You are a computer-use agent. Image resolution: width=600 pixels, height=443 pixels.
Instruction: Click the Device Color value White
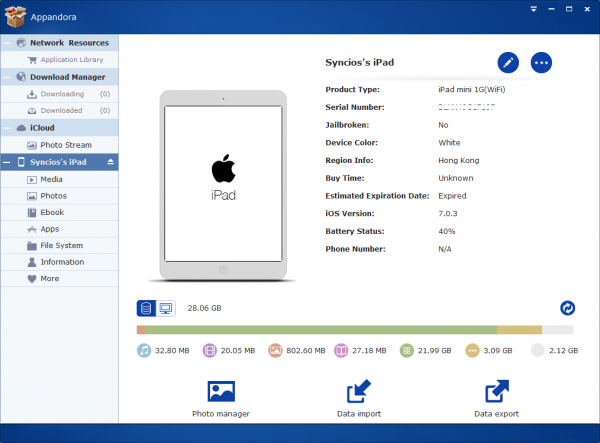pyautogui.click(x=449, y=143)
